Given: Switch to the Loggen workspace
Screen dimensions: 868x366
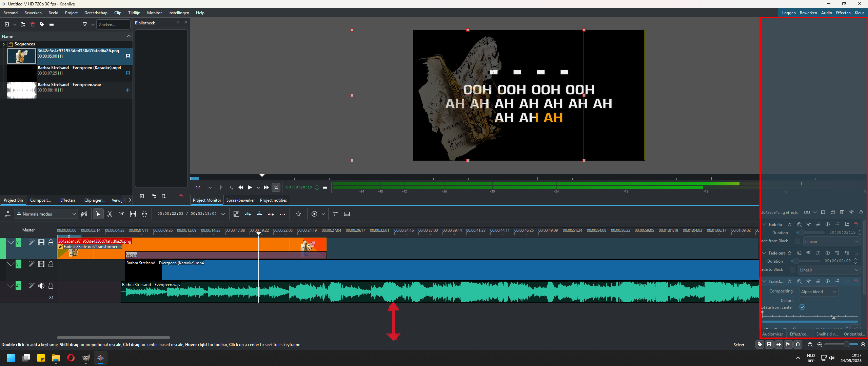Looking at the screenshot, I should pyautogui.click(x=789, y=13).
